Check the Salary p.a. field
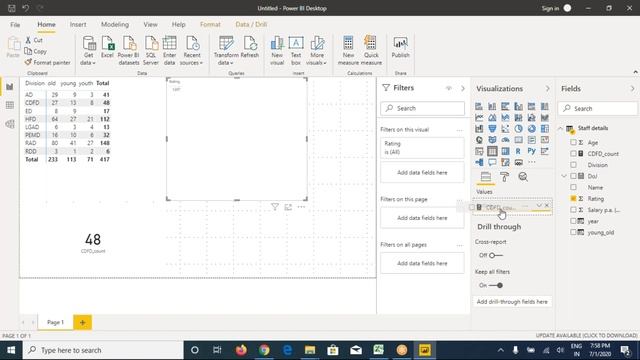Screen dimensions: 640x360 pyautogui.click(x=573, y=210)
